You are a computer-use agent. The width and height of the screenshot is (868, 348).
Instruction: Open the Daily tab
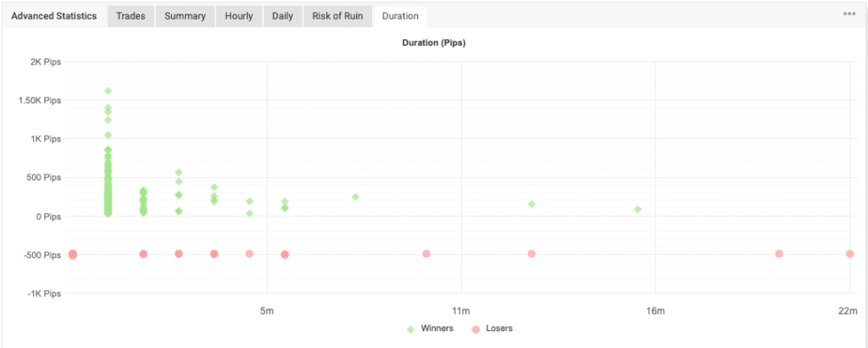coord(282,16)
